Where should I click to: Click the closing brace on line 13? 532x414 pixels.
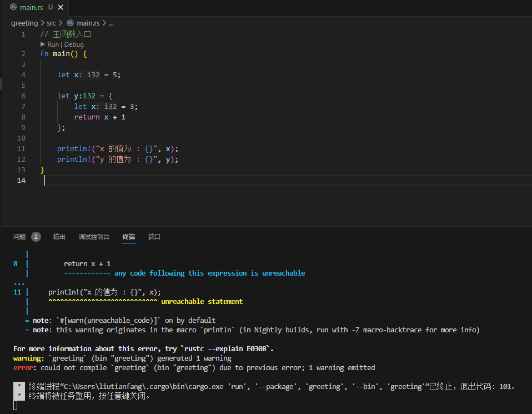pos(42,170)
